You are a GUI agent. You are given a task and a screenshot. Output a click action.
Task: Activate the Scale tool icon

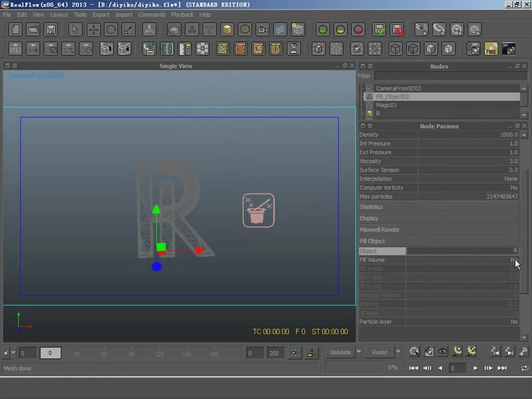(129, 30)
